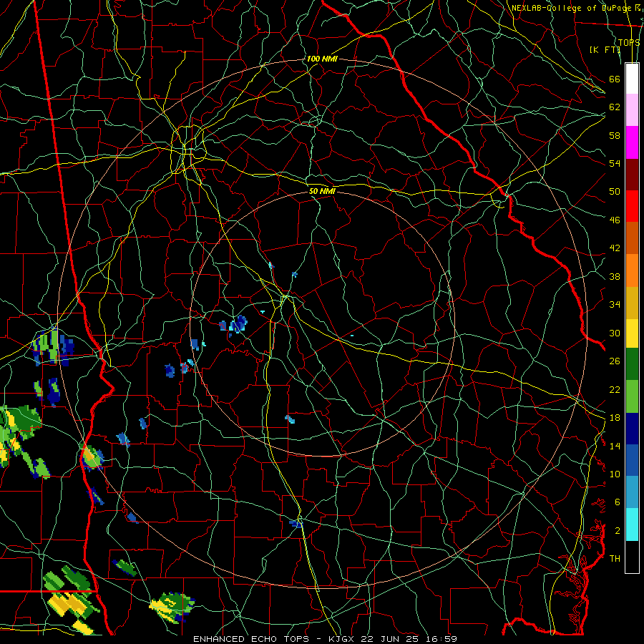Click the light pink 62 kft legend swatch

pos(632,110)
